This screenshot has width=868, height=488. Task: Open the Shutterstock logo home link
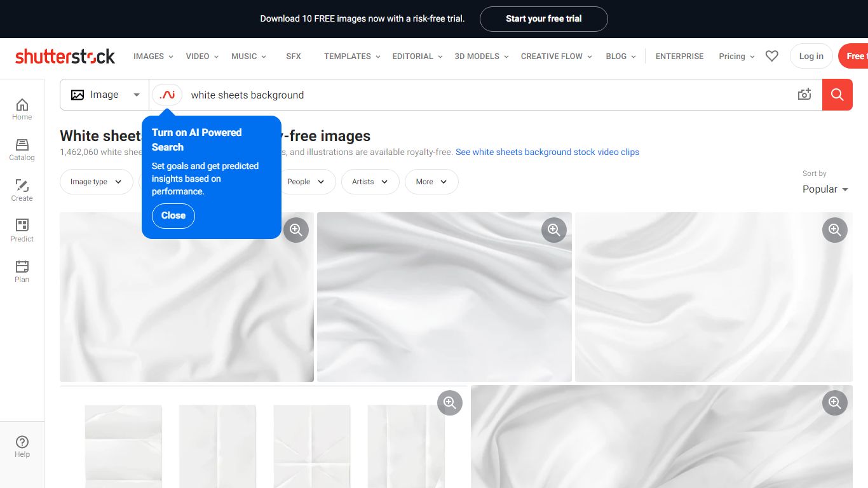coord(65,57)
